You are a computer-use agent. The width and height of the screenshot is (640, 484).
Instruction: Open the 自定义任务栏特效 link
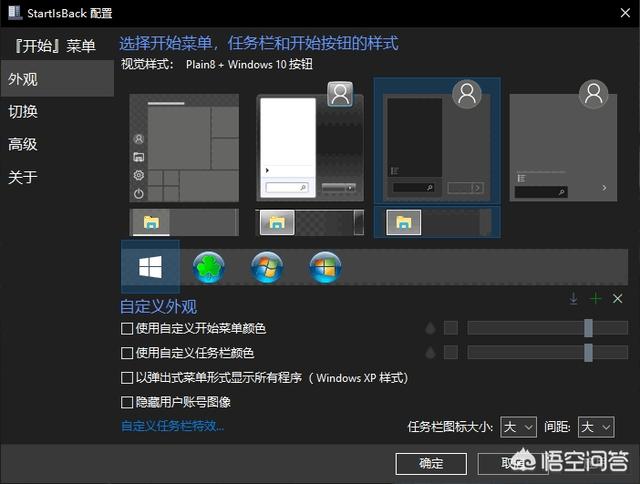172,426
